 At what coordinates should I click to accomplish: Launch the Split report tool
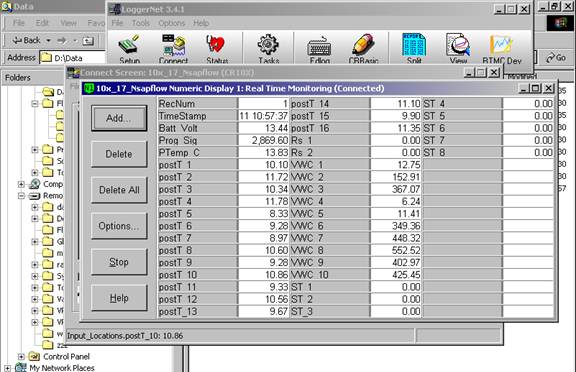[414, 48]
